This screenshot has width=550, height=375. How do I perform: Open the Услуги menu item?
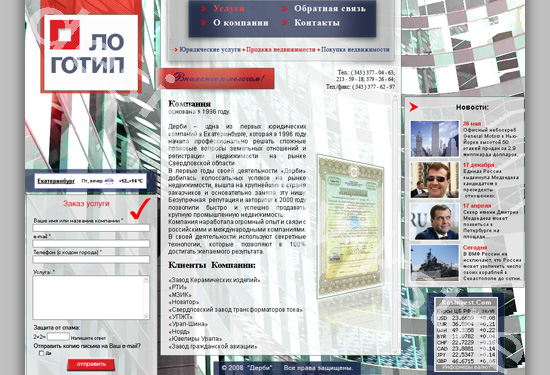point(229,8)
